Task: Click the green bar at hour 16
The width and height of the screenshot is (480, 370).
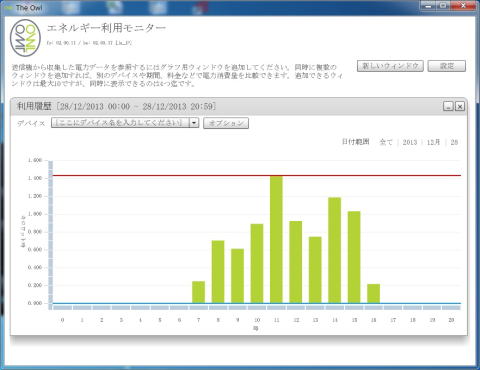Action: coord(374,294)
